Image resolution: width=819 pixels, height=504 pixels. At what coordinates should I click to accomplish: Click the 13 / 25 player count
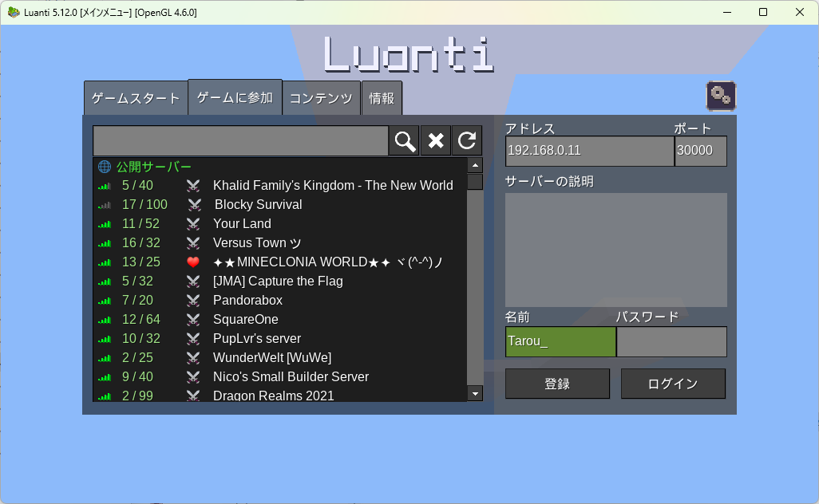[x=141, y=262]
